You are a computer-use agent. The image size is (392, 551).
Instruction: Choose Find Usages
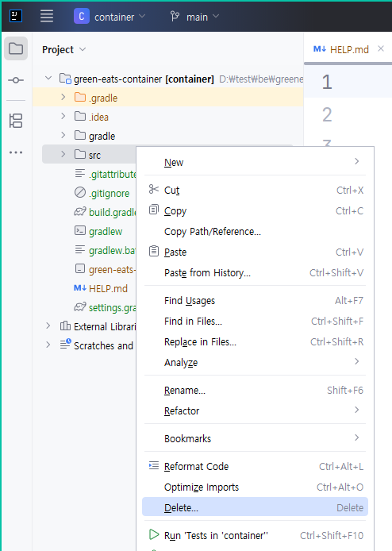(x=255, y=300)
